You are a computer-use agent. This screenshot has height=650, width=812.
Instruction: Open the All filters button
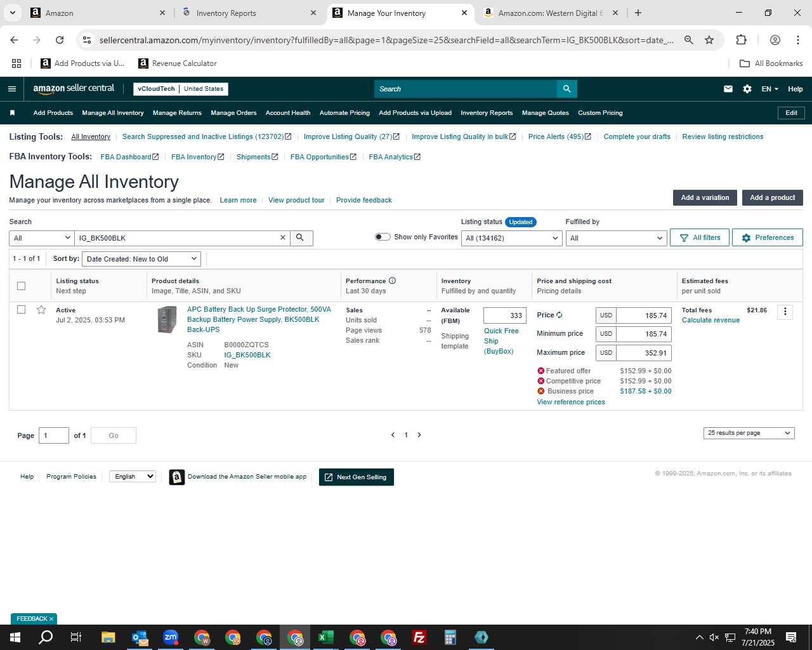(700, 237)
